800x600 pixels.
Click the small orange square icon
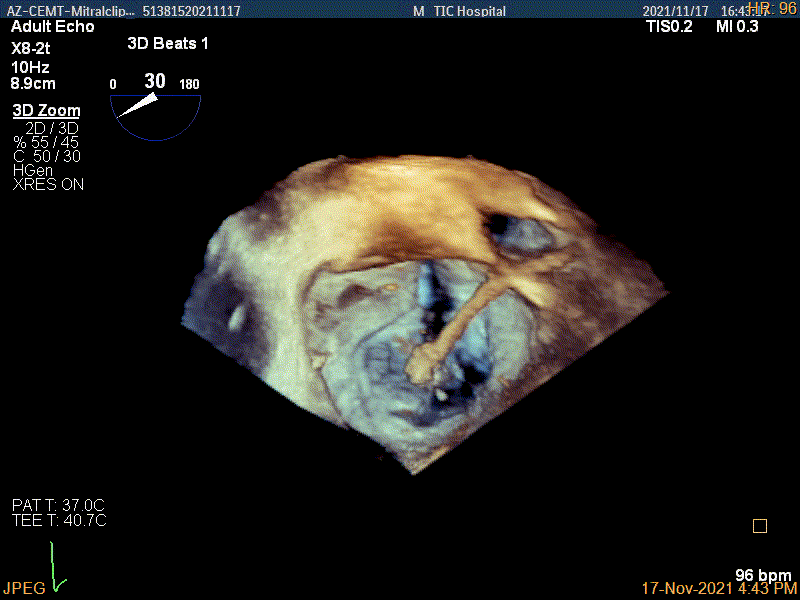click(x=760, y=526)
